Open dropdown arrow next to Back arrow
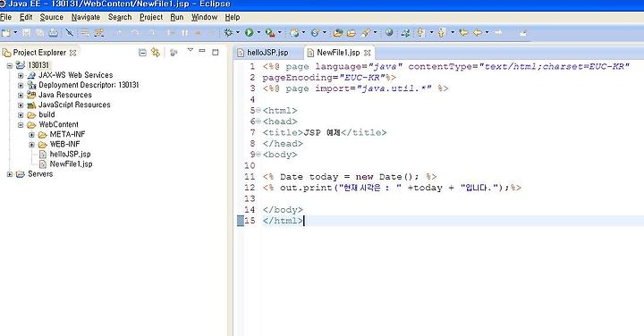 tap(487, 32)
